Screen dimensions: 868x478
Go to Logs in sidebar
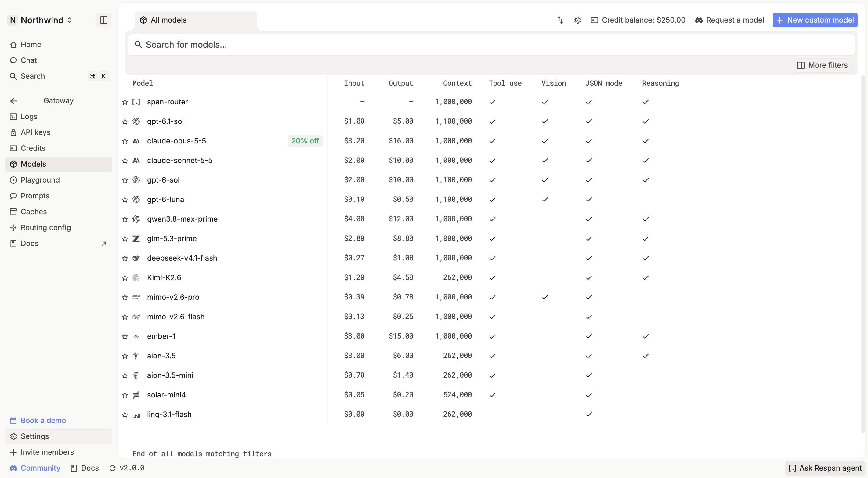click(59, 117)
